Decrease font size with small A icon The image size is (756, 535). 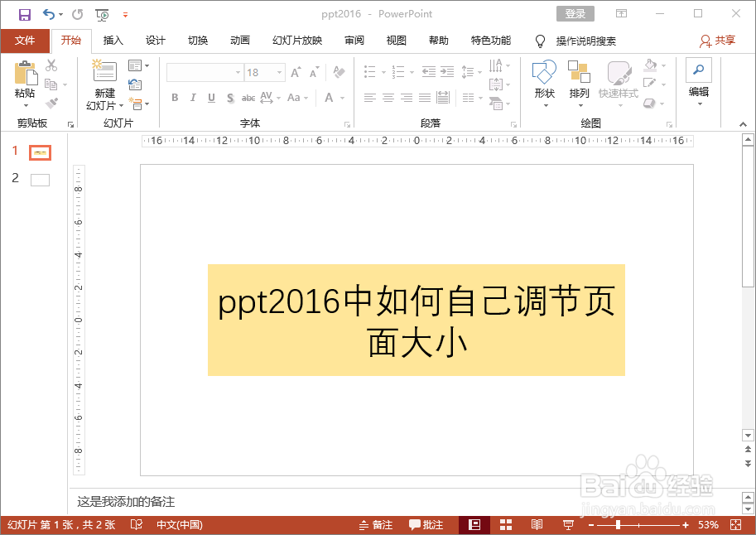315,73
